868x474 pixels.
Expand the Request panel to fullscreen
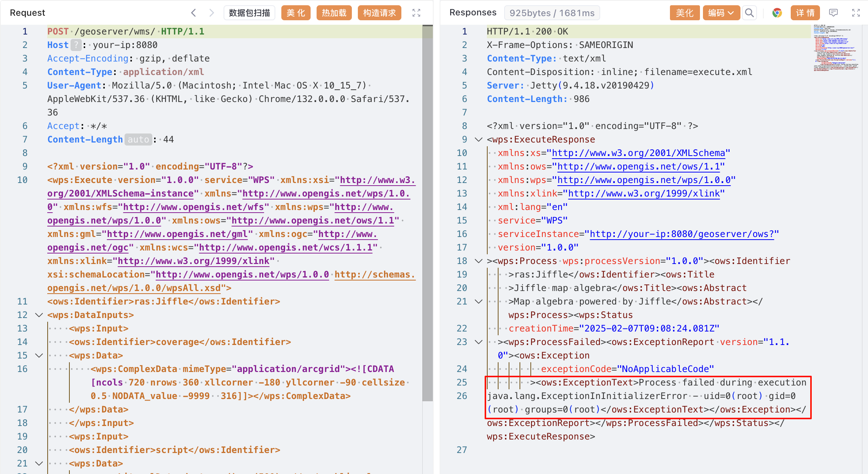pyautogui.click(x=416, y=13)
